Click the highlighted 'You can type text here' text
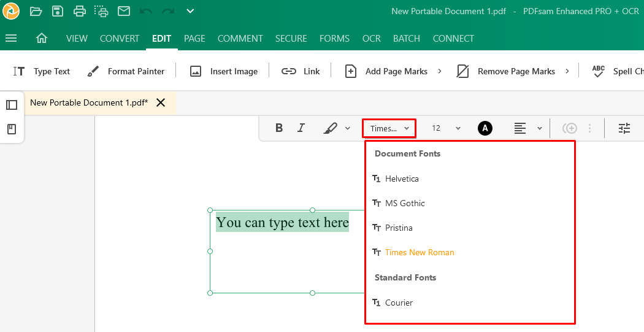The image size is (644, 332). click(x=283, y=222)
